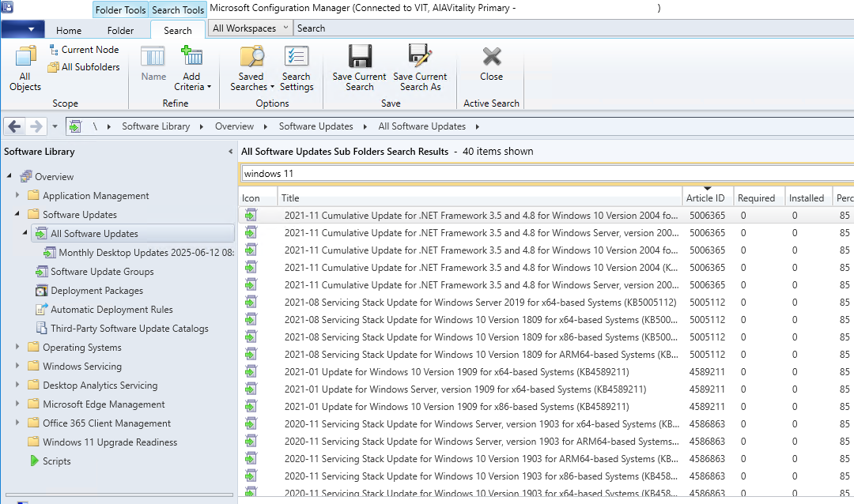Open the Scripts node
This screenshot has height=504, width=854.
pos(56,461)
